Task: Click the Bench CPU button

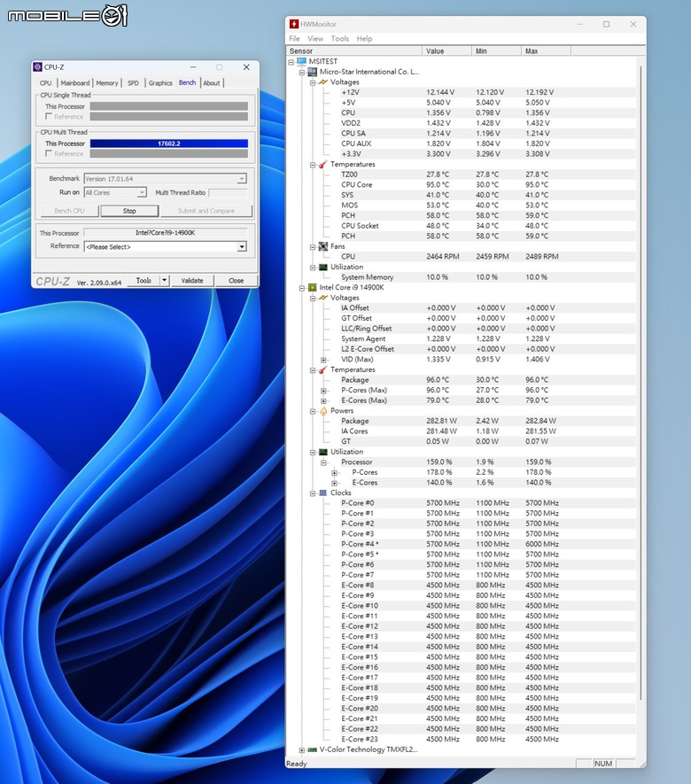Action: pyautogui.click(x=69, y=211)
